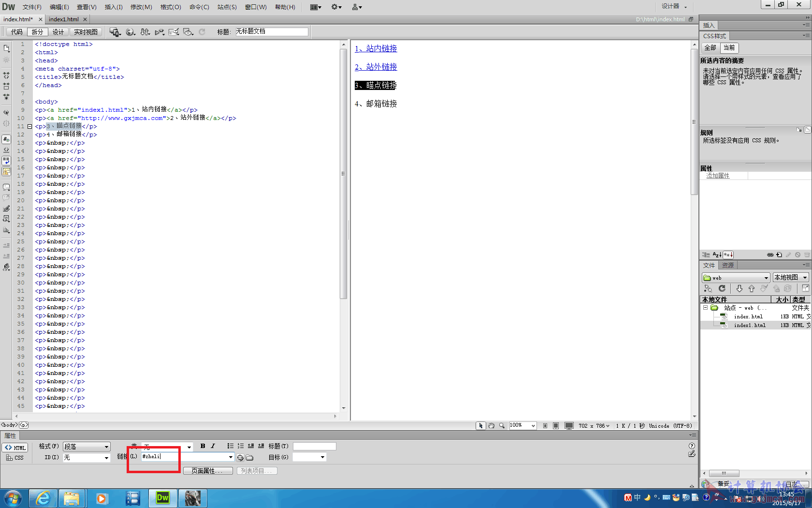Select index.html in files panel
Screen dimensions: 812x508
748,316
